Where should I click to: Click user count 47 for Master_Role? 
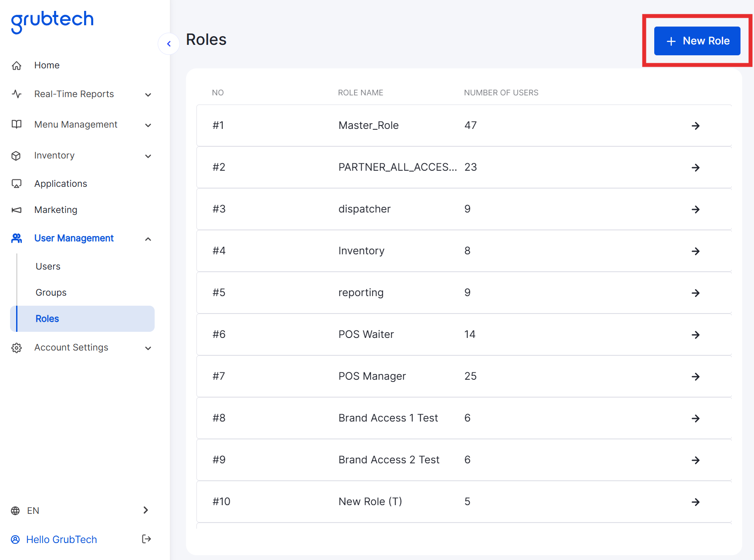click(x=470, y=125)
